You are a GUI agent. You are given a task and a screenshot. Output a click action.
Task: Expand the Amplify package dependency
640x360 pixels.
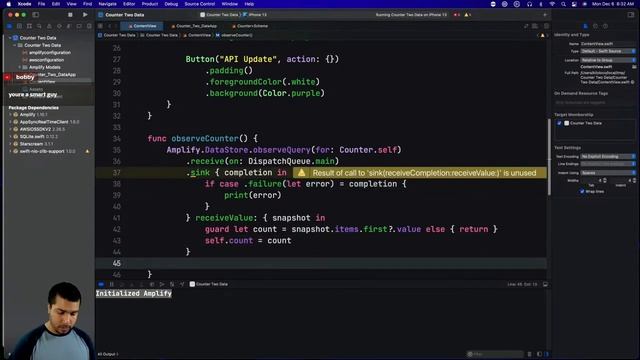click(x=10, y=115)
